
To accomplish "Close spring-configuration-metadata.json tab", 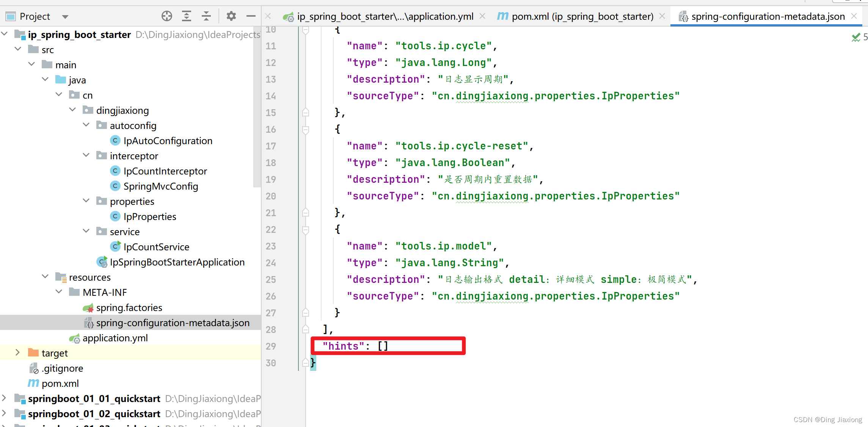I will click(854, 16).
